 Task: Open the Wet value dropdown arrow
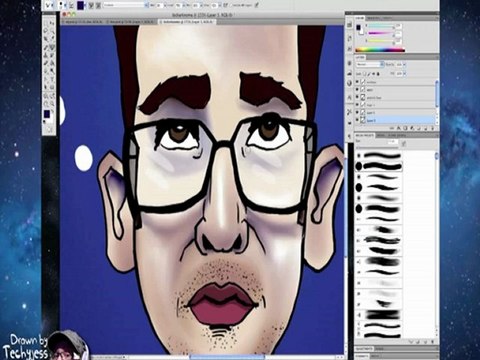165,5
